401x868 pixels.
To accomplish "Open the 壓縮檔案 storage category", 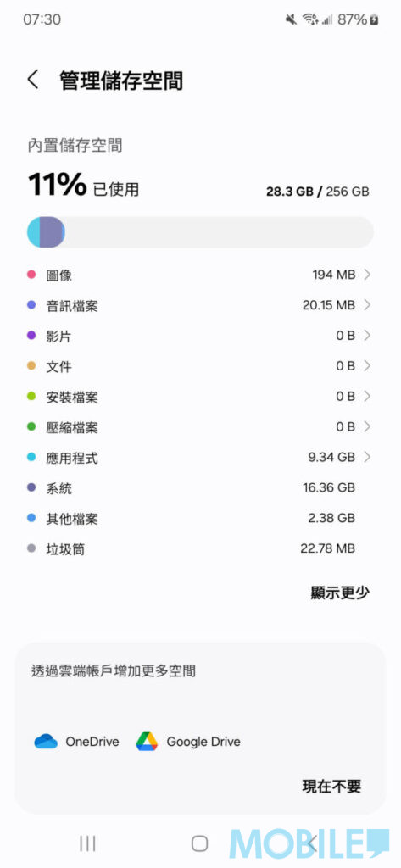I will 200,427.
